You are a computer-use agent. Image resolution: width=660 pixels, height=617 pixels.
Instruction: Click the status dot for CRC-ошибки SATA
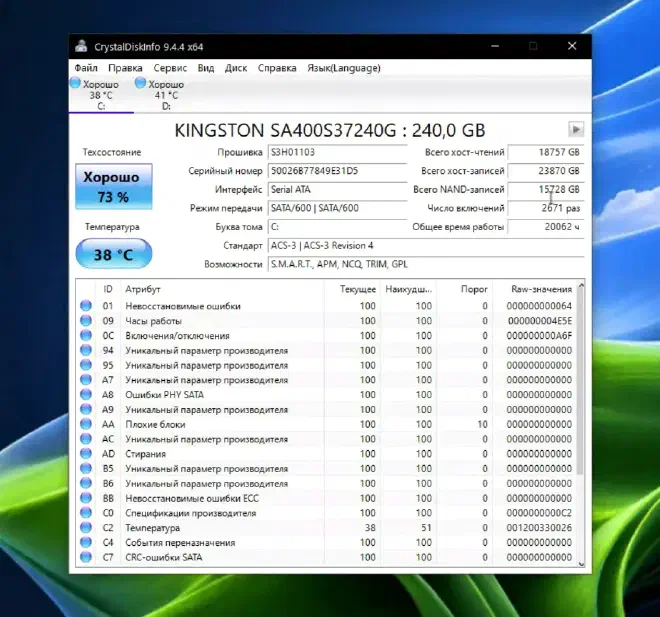[86, 557]
